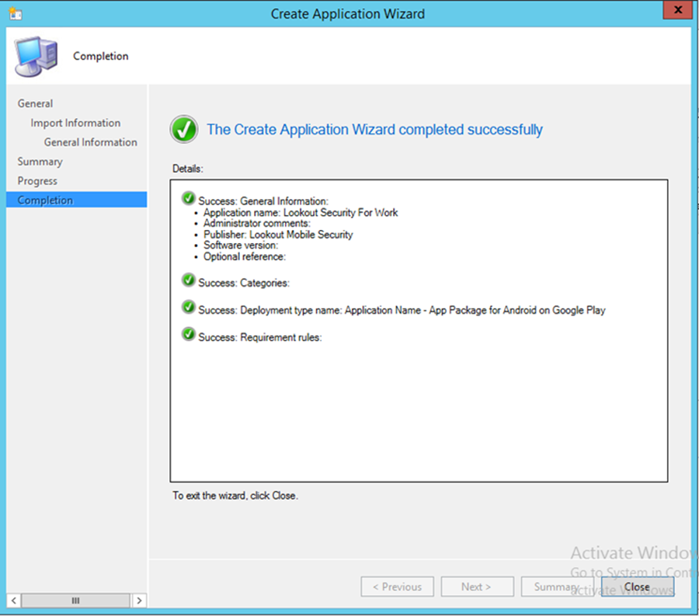This screenshot has height=616, width=699.
Task: Click green check beside Requirement rules
Action: click(189, 334)
